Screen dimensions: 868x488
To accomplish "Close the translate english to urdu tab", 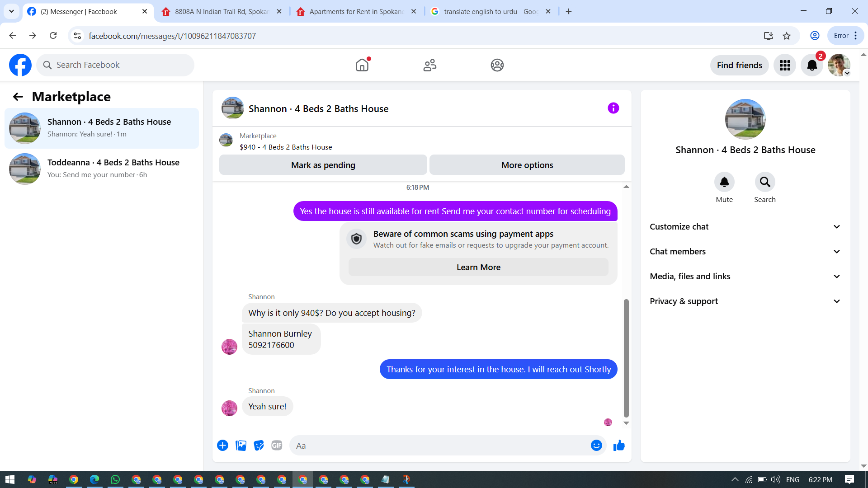I will point(548,12).
